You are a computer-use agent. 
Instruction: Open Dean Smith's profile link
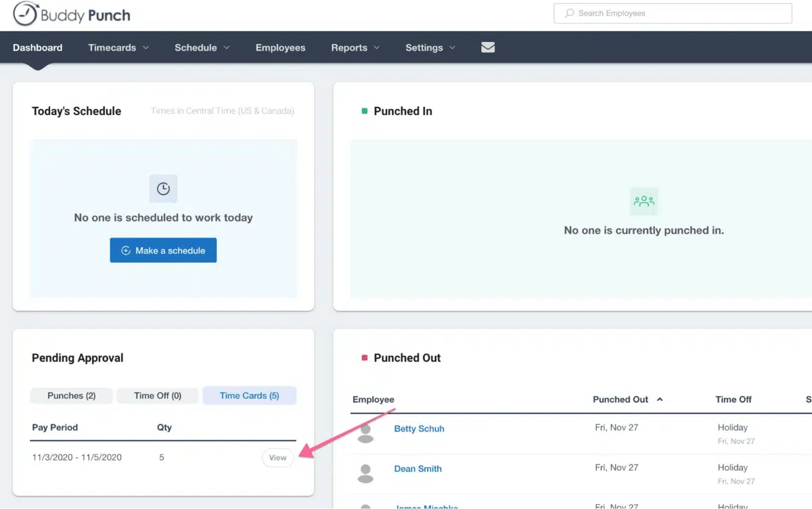pos(418,468)
